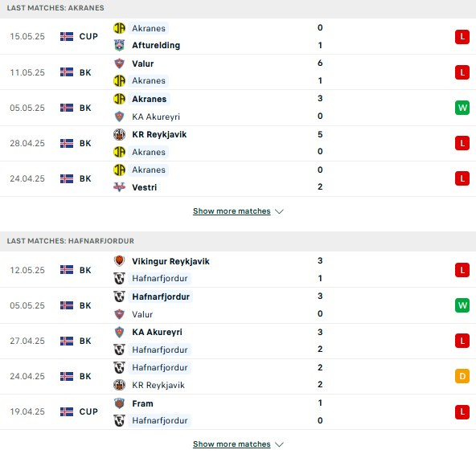The image size is (476, 458).
Task: Open the Afturelding team name link
Action: [x=156, y=46]
